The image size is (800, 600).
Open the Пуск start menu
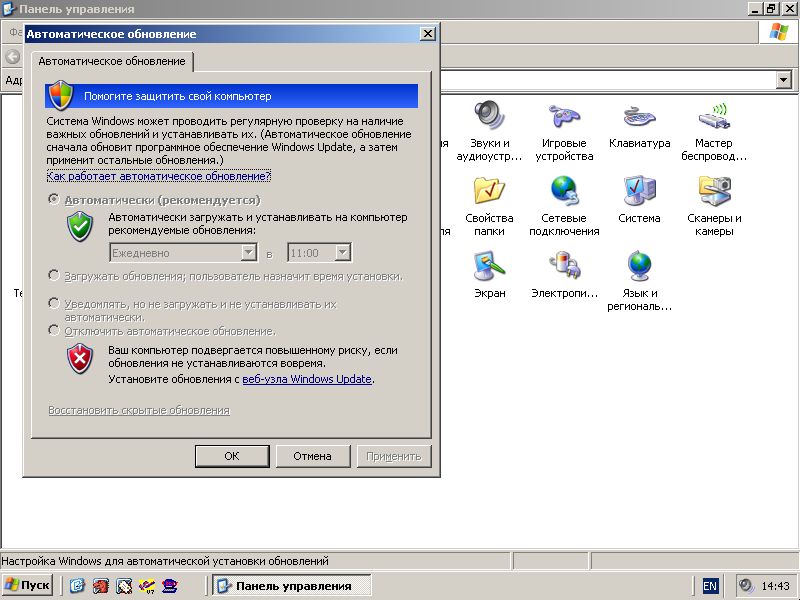[x=28, y=585]
